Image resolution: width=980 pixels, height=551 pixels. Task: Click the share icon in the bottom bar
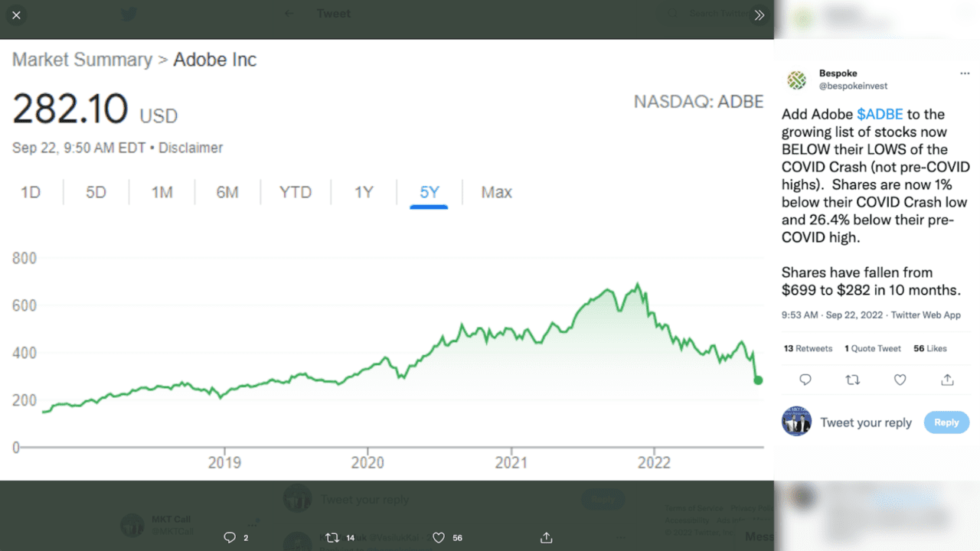[x=546, y=537]
